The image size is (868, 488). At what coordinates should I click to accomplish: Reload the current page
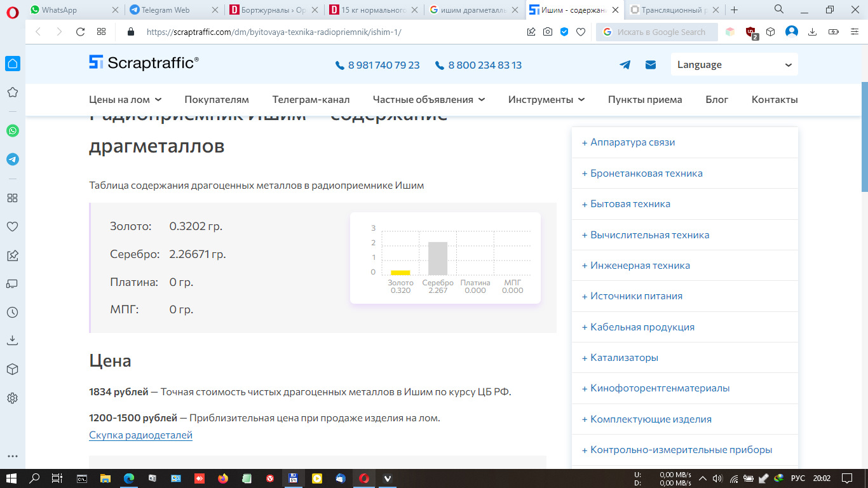[80, 32]
